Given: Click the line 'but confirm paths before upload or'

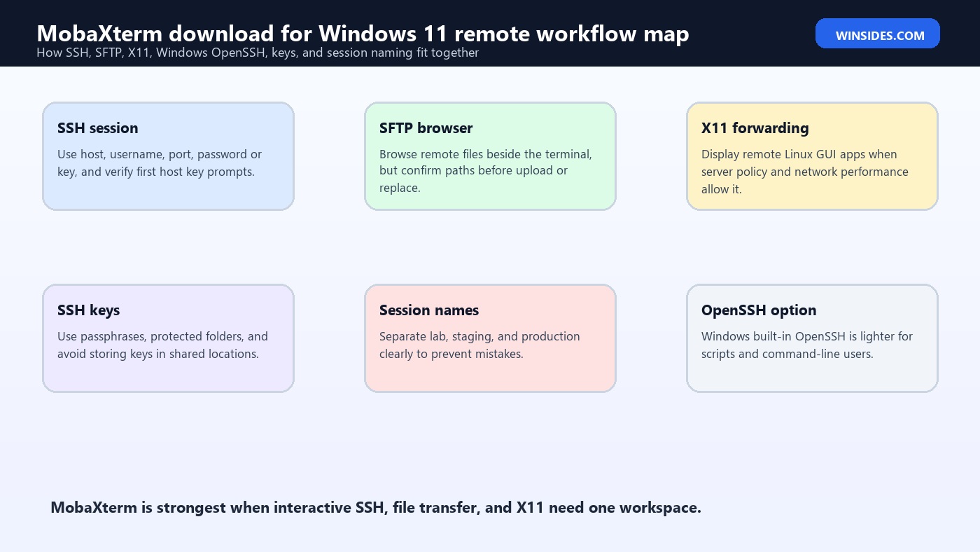Looking at the screenshot, I should point(473,170).
